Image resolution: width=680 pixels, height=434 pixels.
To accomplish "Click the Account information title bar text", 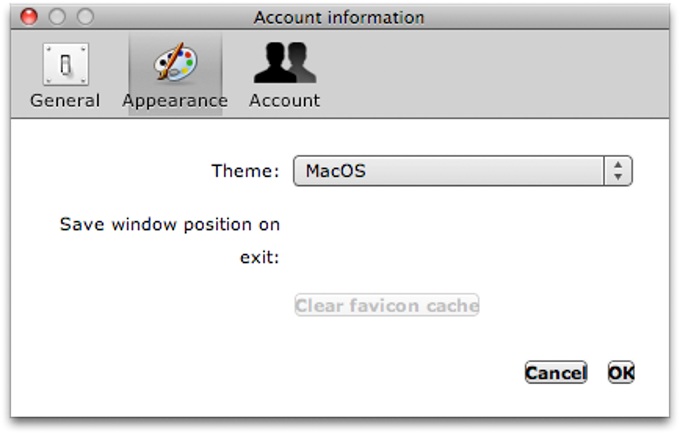I will (339, 18).
